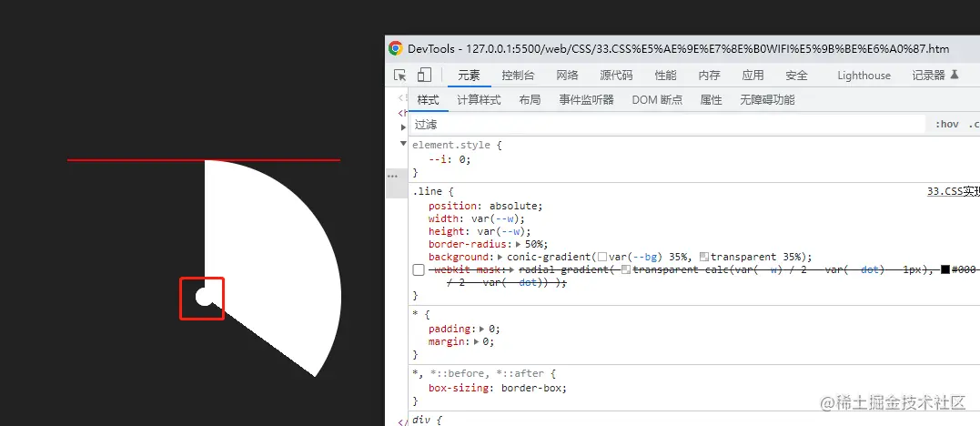The height and width of the screenshot is (426, 980).
Task: Toggle the device toolbar icon
Action: click(x=424, y=75)
